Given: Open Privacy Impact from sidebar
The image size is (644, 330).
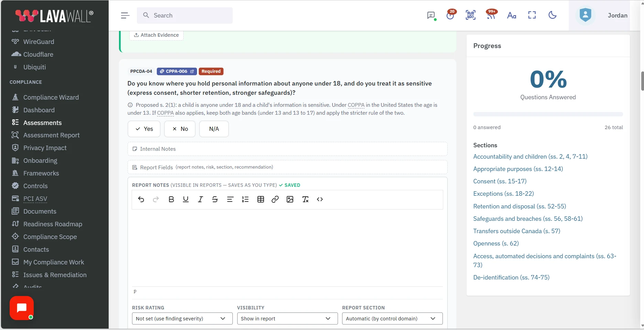Looking at the screenshot, I should pyautogui.click(x=45, y=148).
